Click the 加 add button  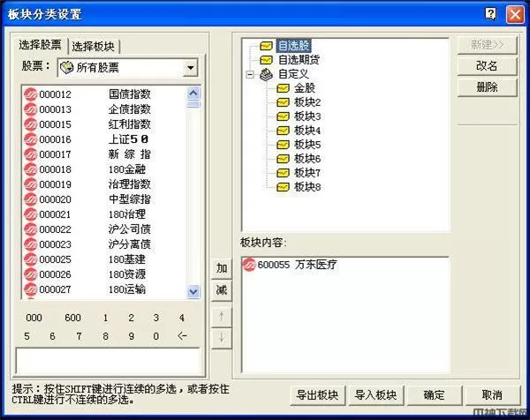click(x=222, y=268)
